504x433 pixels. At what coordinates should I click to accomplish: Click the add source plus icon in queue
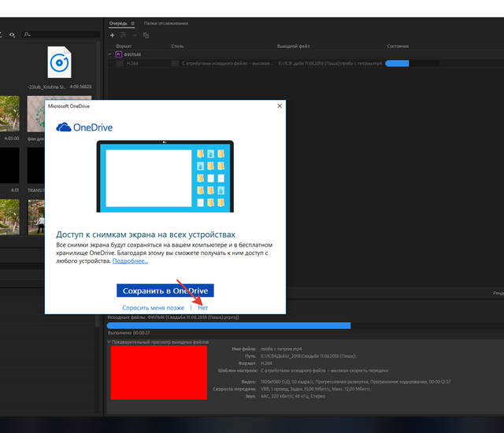point(112,35)
